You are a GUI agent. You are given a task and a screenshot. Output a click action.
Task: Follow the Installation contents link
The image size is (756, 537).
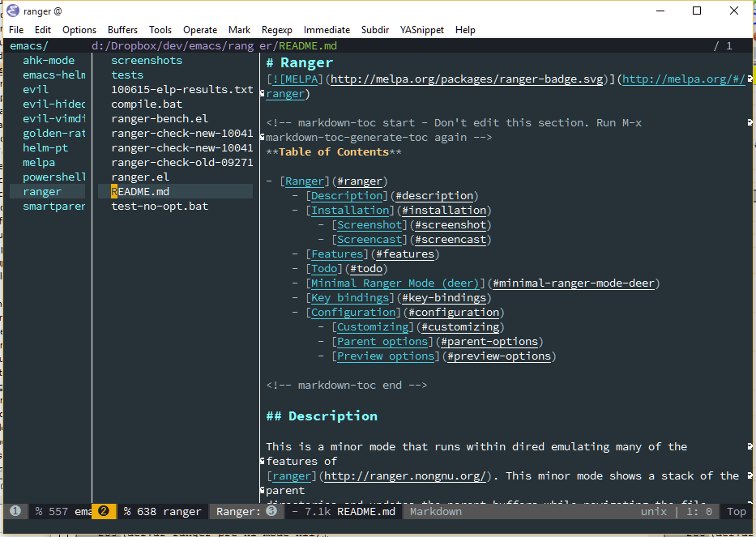click(x=350, y=210)
